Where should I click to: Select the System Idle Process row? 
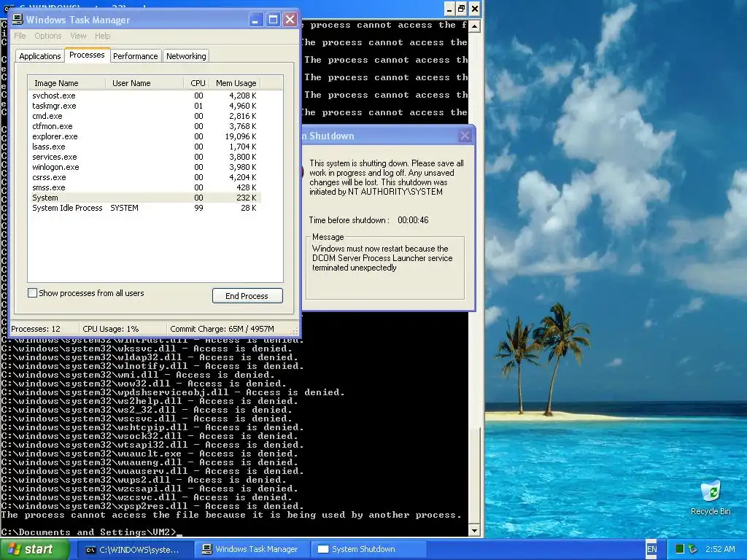[x=144, y=208]
